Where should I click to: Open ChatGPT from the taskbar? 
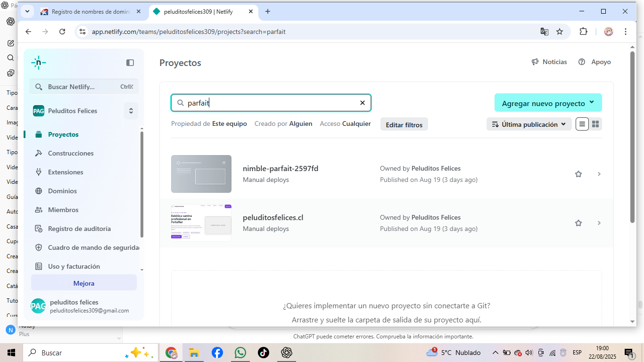[x=286, y=353]
